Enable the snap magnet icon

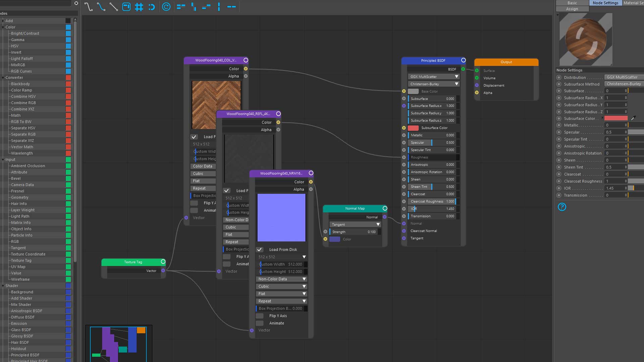[x=152, y=7]
